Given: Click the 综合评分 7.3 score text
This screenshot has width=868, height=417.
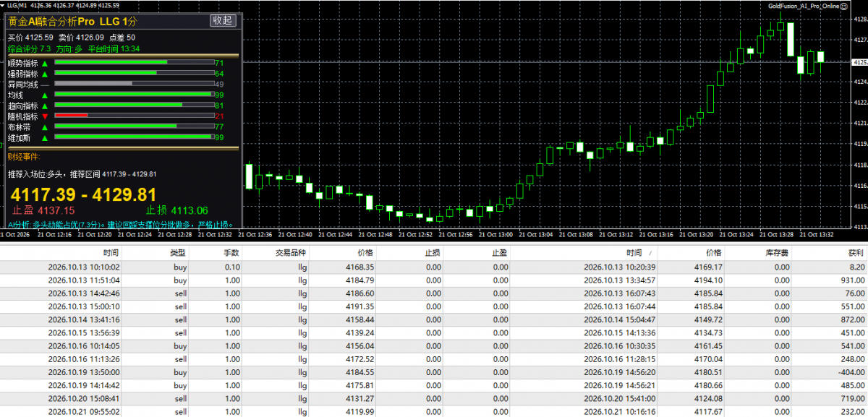Looking at the screenshot, I should click(x=30, y=49).
